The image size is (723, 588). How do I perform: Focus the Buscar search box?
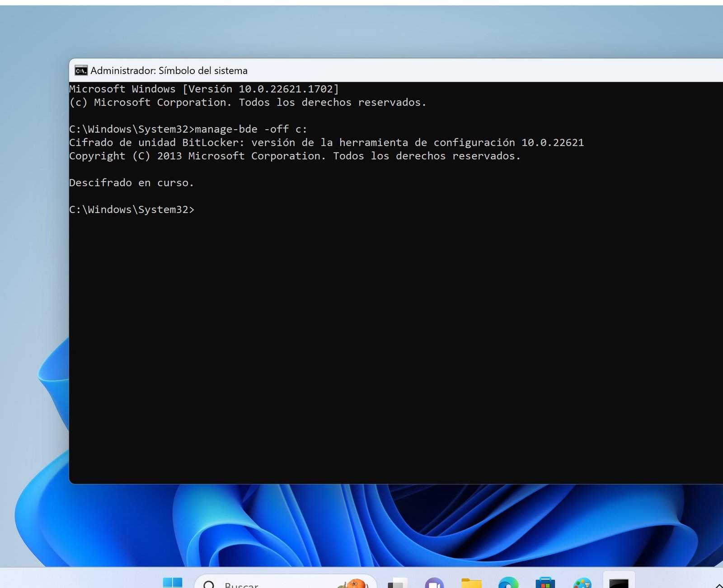tap(271, 584)
